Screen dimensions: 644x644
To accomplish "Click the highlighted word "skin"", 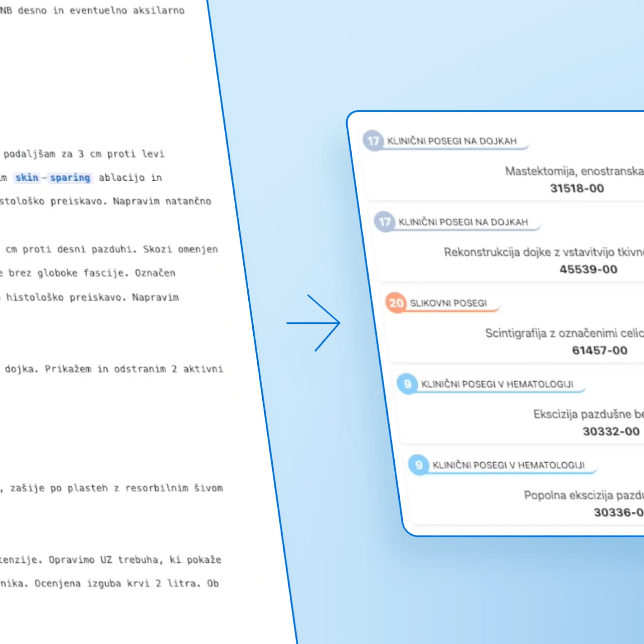I will [x=26, y=178].
